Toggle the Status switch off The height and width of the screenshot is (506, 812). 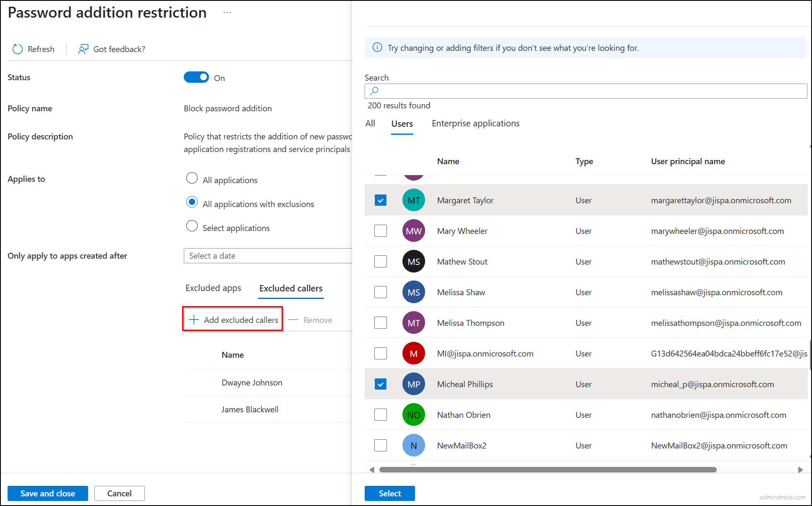point(196,77)
